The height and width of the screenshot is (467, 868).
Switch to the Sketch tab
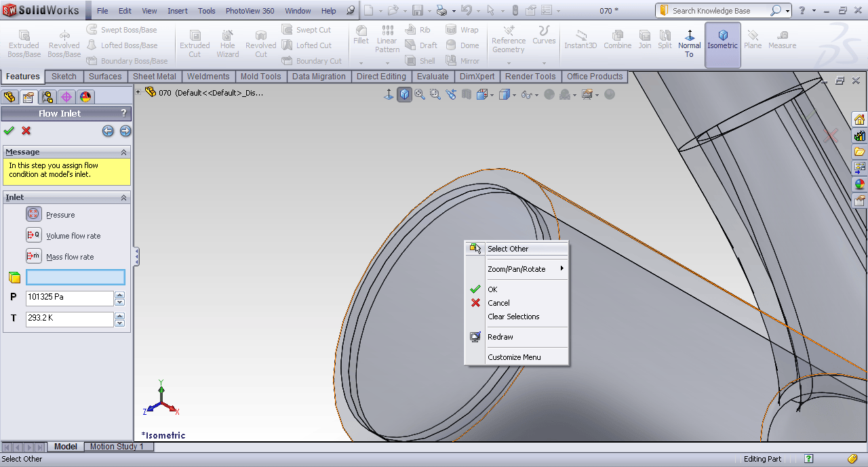point(64,77)
